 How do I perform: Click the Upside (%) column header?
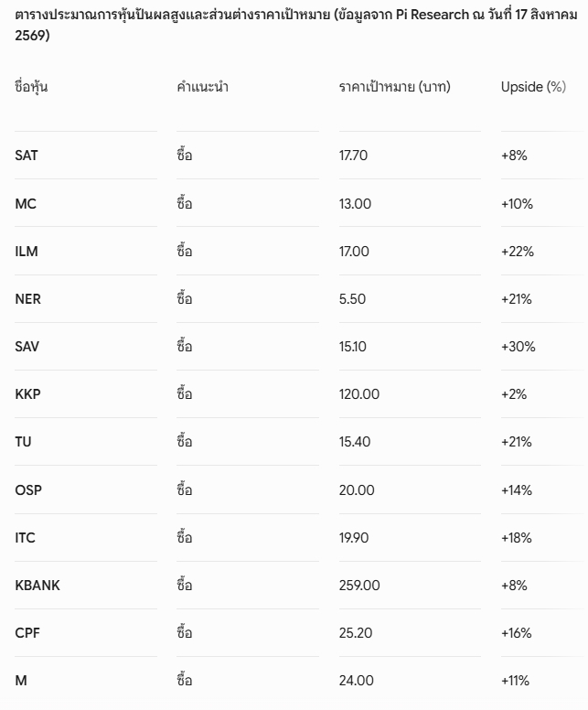click(533, 87)
